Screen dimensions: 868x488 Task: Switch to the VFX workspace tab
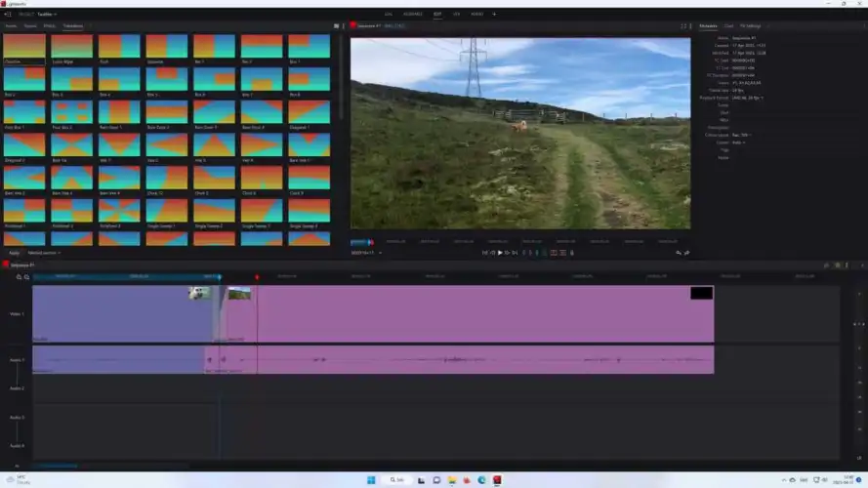click(455, 14)
